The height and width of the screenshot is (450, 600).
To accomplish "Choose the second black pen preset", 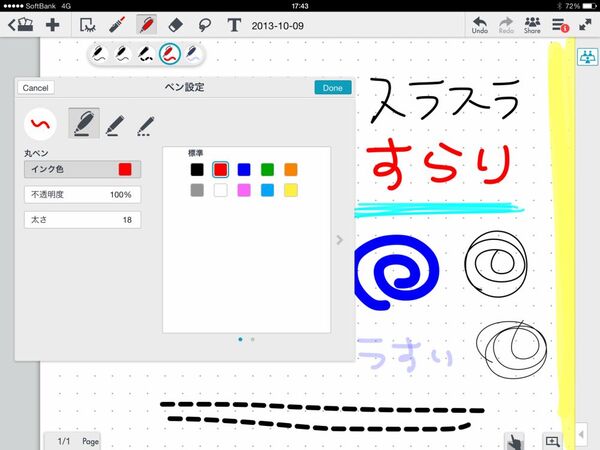I will (122, 54).
